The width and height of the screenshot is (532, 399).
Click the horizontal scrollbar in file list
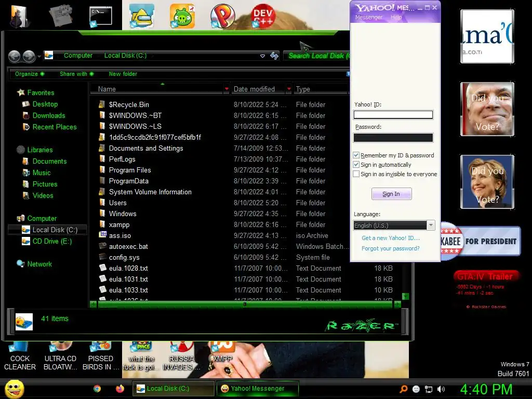[x=244, y=304]
